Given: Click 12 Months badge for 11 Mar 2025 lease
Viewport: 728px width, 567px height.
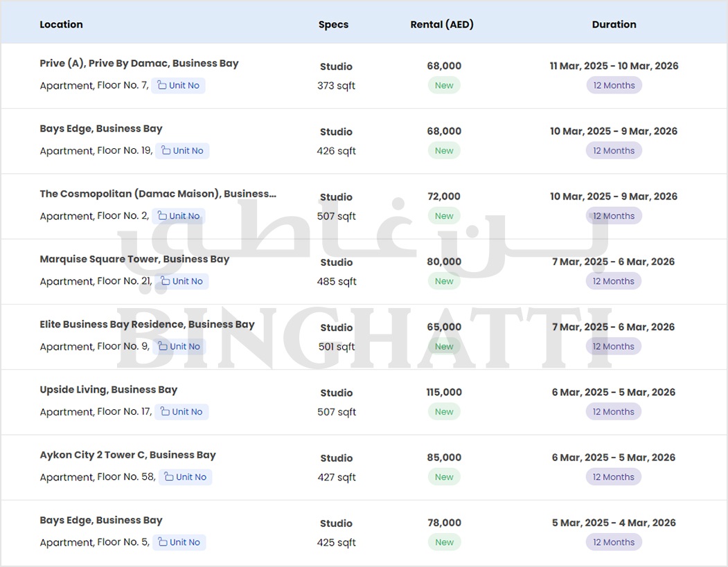Looking at the screenshot, I should point(614,86).
